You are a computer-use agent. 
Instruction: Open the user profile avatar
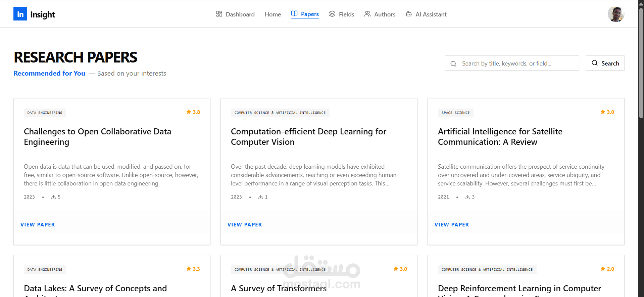click(616, 14)
